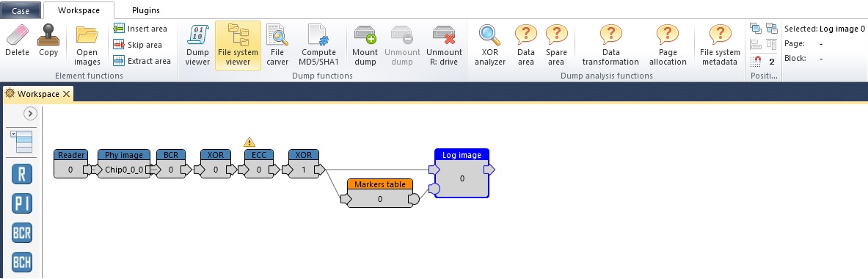This screenshot has height=279, width=868.
Task: Click the Delete eraser icon
Action: point(17,35)
